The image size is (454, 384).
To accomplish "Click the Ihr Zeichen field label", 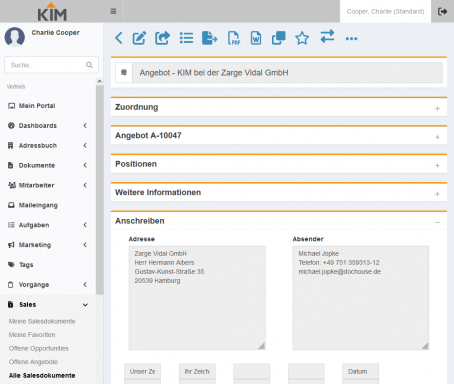I will pyautogui.click(x=197, y=371).
